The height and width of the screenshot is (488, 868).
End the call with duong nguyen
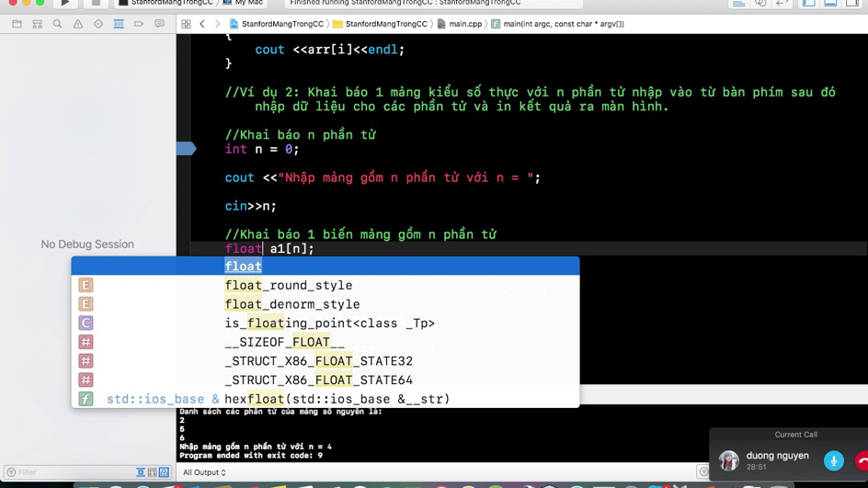[862, 460]
